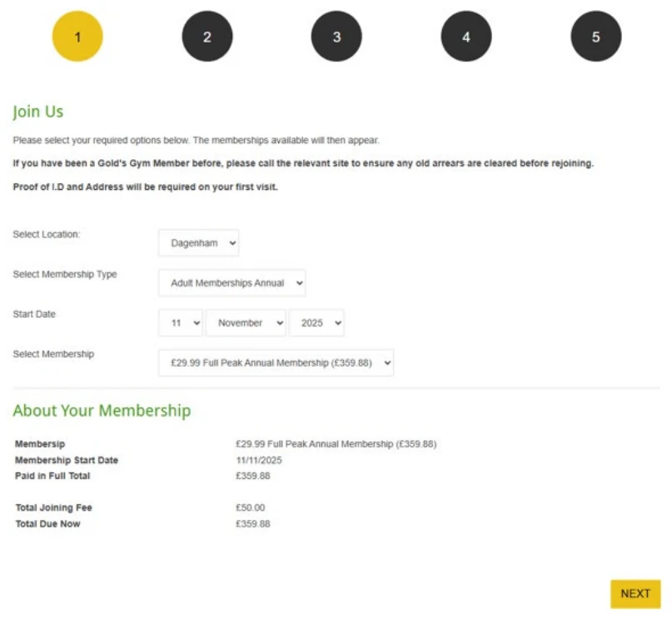Open the Select Membership dropdown with £29.99 plan
The image size is (672, 619).
[x=276, y=363]
